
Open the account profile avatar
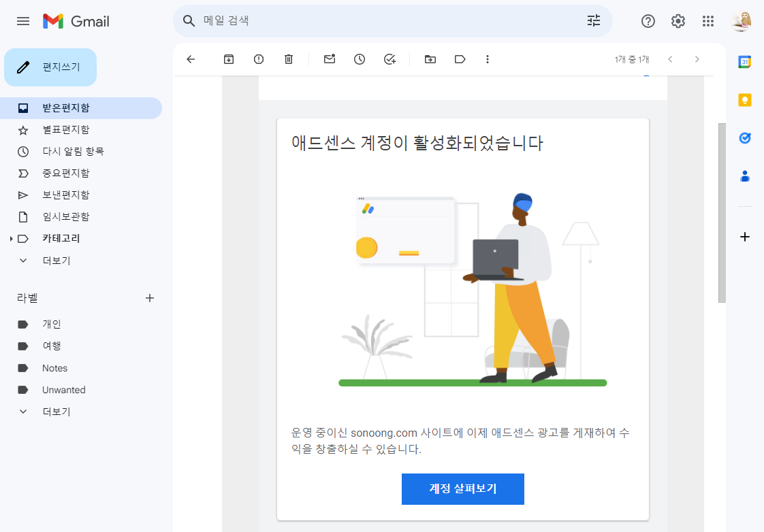click(741, 21)
